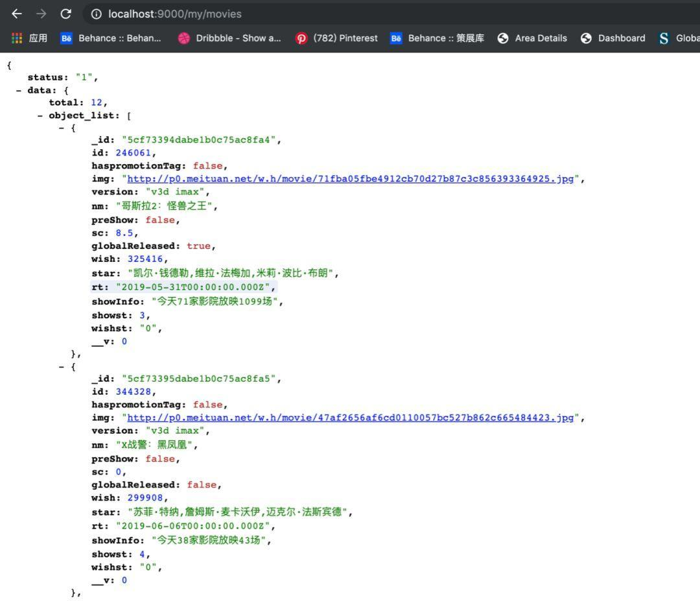Viewport: 700px width, 601px height.
Task: Click the address bar URL localhost:9000/my/movies
Action: [175, 14]
